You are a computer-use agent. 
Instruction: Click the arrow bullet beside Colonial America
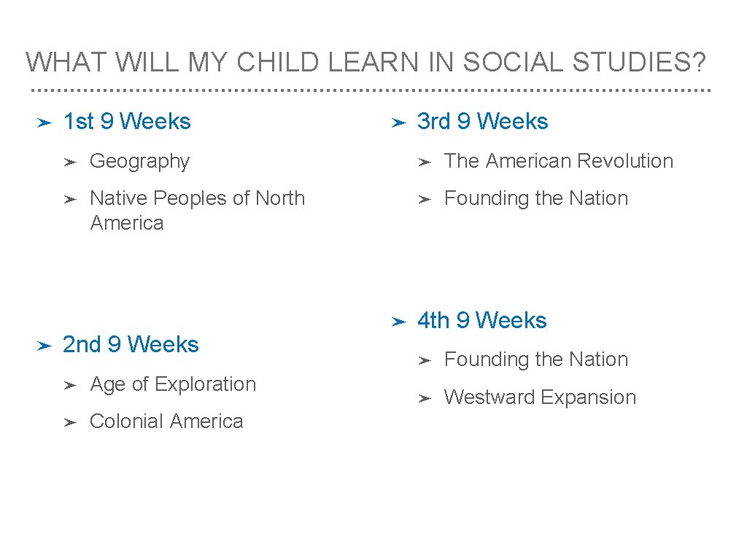70,422
